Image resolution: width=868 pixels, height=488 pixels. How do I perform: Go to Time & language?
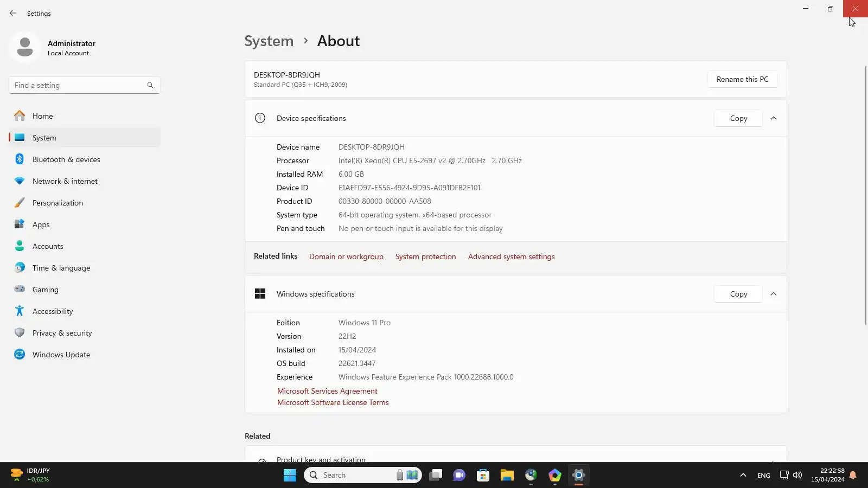pyautogui.click(x=85, y=268)
